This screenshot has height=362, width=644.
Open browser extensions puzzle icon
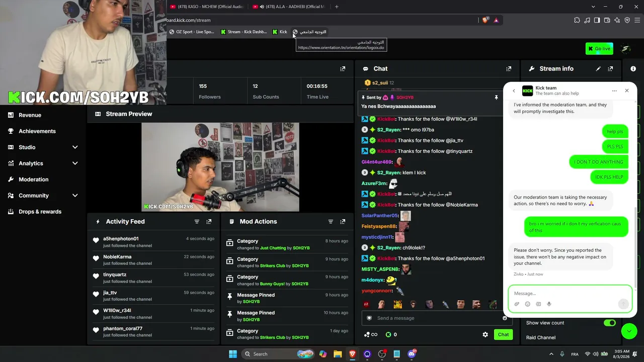[x=577, y=20]
